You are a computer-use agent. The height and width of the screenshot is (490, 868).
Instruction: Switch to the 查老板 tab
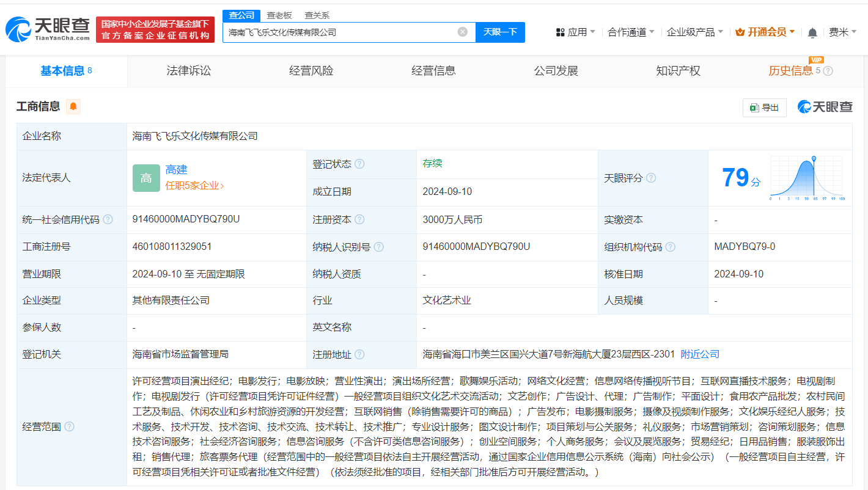[278, 15]
